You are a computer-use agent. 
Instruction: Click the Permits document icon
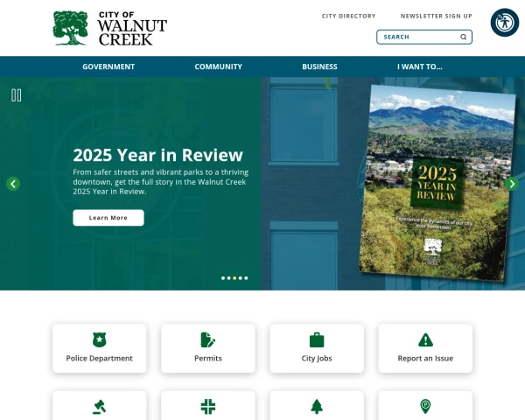[208, 340]
